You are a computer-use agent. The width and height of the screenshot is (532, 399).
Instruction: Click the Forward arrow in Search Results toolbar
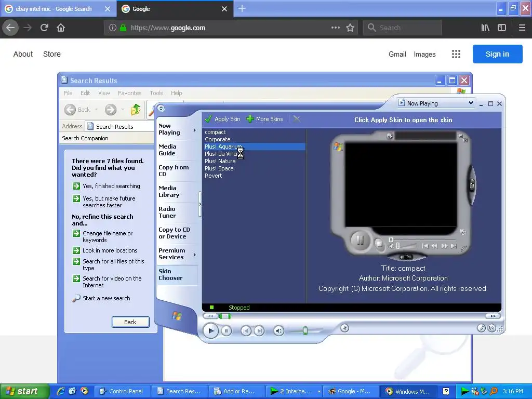(x=111, y=110)
